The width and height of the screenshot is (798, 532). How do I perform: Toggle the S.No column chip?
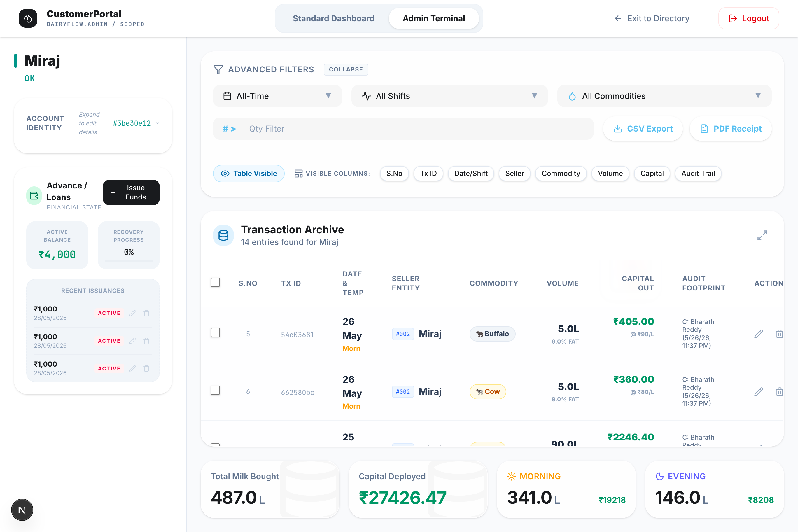pos(394,173)
